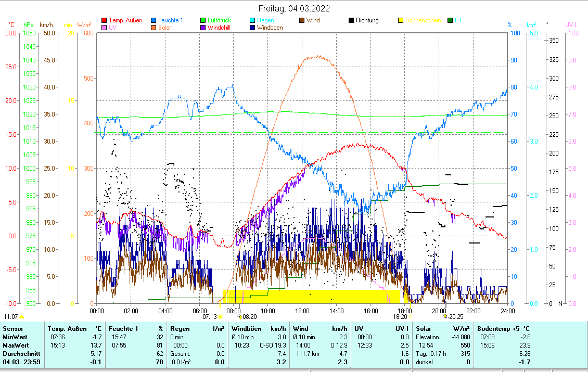The image size is (588, 372).
Task: Click the MaxWert row label
Action: [x=15, y=345]
